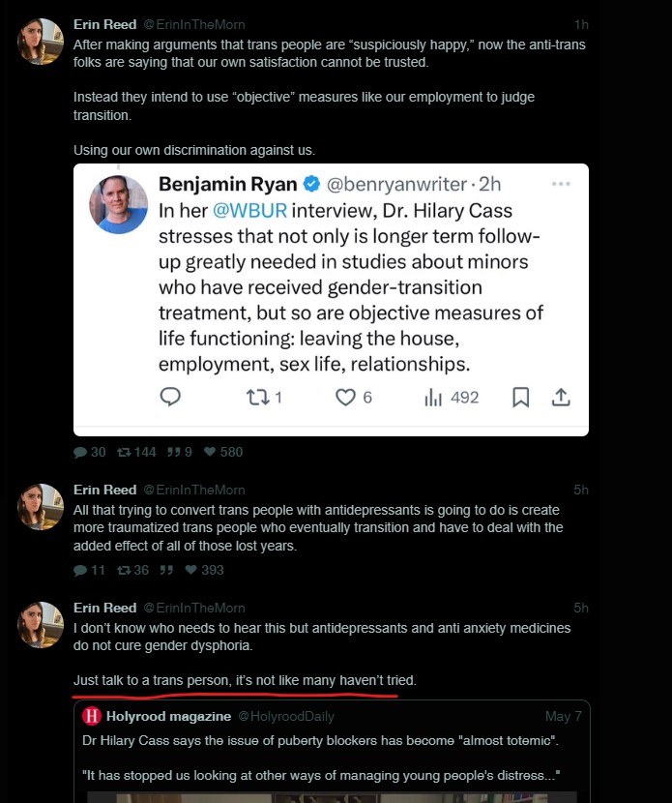Click quote icon showing 9 quotes
672x803 pixels.
coord(175,452)
